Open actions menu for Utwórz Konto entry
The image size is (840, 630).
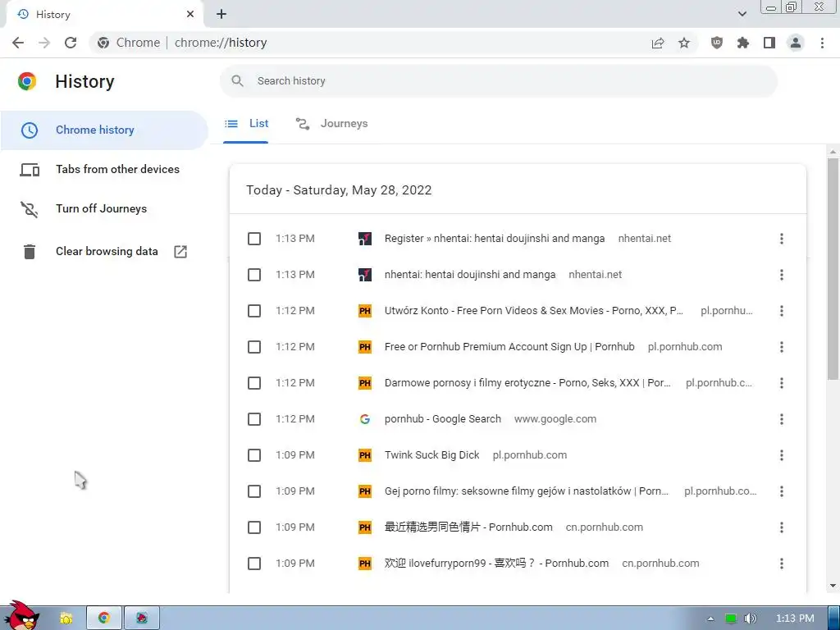tap(782, 311)
